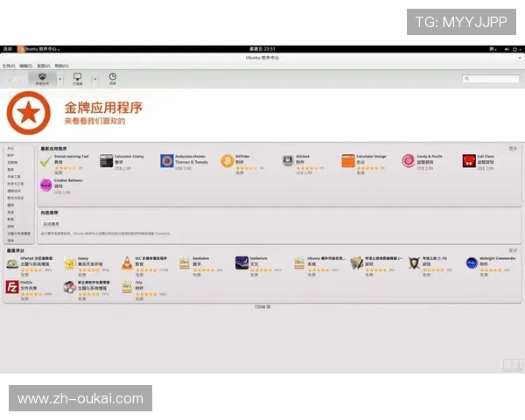Click 更多 link in newest apps section
Image resolution: width=525 pixels, height=420 pixels.
[513, 149]
